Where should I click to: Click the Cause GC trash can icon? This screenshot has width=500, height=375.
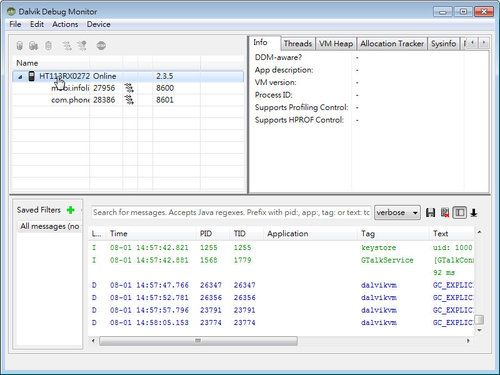pyautogui.click(x=48, y=46)
